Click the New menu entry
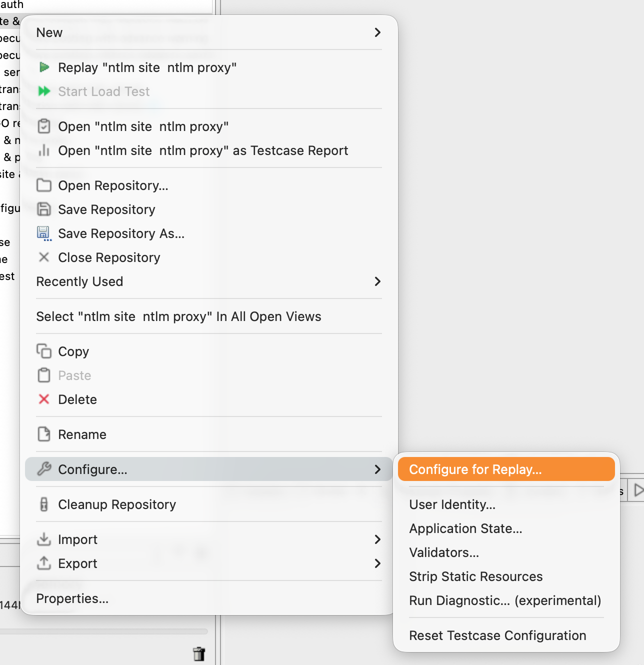The image size is (644, 665). [x=208, y=32]
